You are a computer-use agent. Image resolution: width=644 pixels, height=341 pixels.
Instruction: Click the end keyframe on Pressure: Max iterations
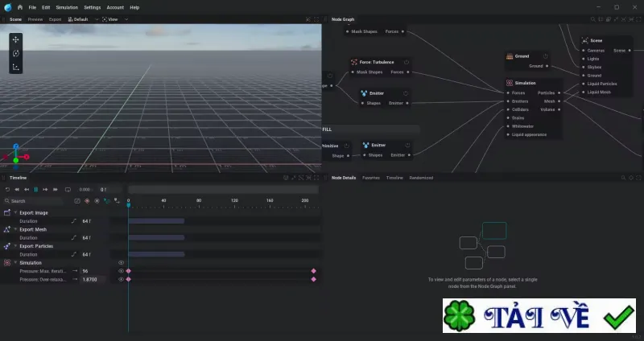pyautogui.click(x=314, y=271)
